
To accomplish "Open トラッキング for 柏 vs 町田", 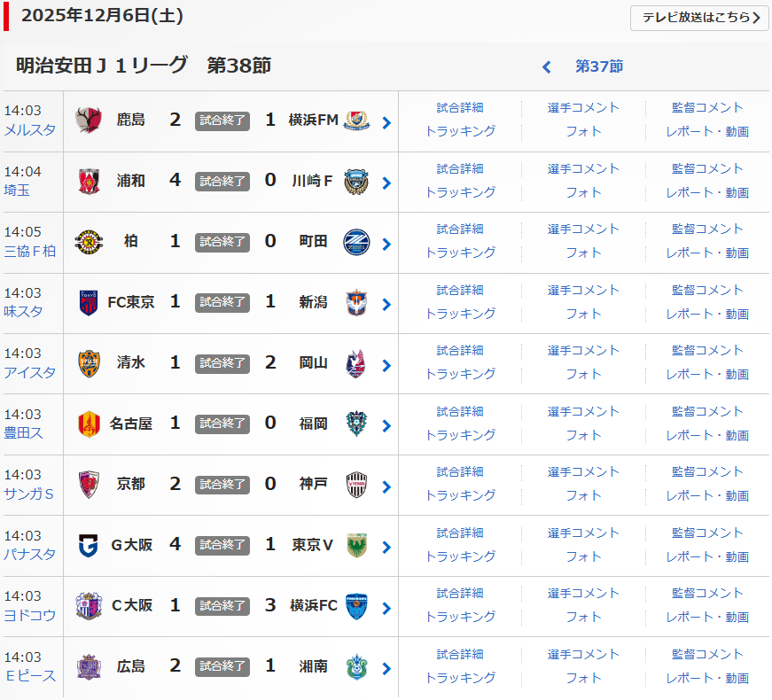I will [x=460, y=253].
